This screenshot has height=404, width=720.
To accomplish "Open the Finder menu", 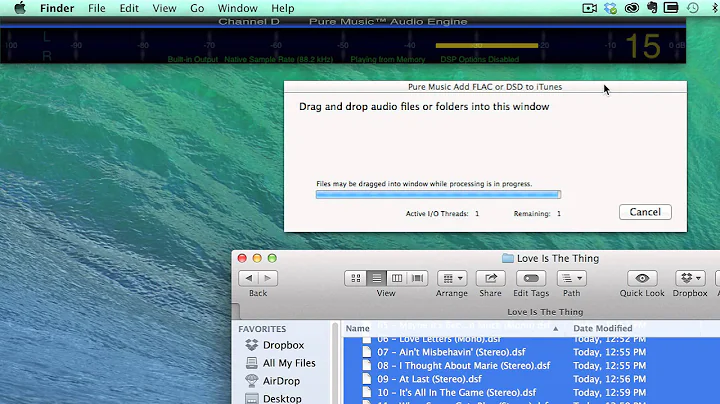I will click(57, 8).
